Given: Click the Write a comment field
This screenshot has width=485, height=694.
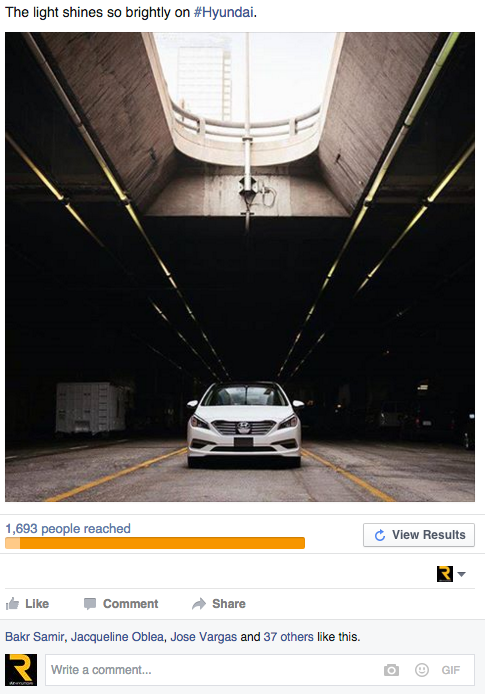Looking at the screenshot, I should coord(212,670).
